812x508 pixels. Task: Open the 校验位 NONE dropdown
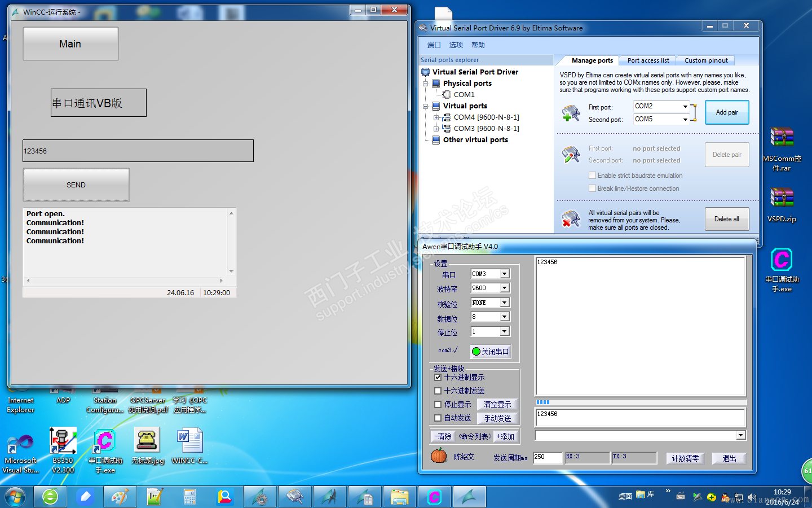tap(505, 303)
